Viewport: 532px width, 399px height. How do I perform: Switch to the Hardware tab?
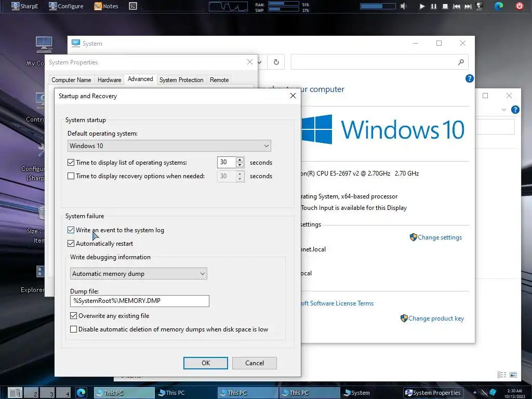coord(109,79)
